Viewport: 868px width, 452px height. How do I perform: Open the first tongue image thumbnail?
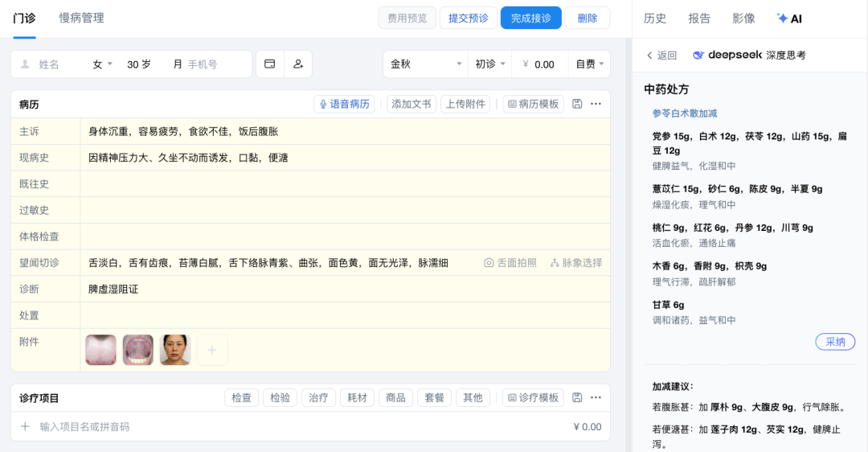coord(101,350)
